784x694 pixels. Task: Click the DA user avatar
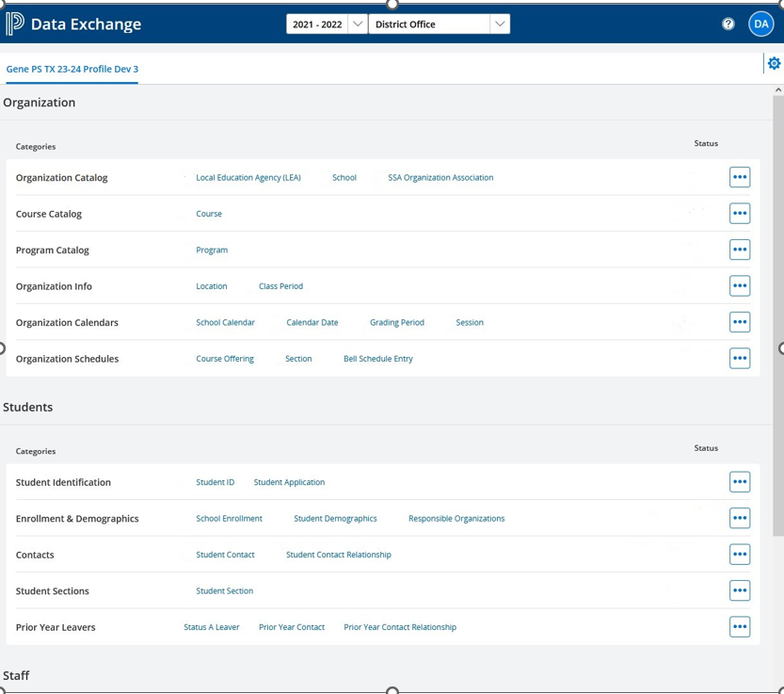(x=760, y=23)
